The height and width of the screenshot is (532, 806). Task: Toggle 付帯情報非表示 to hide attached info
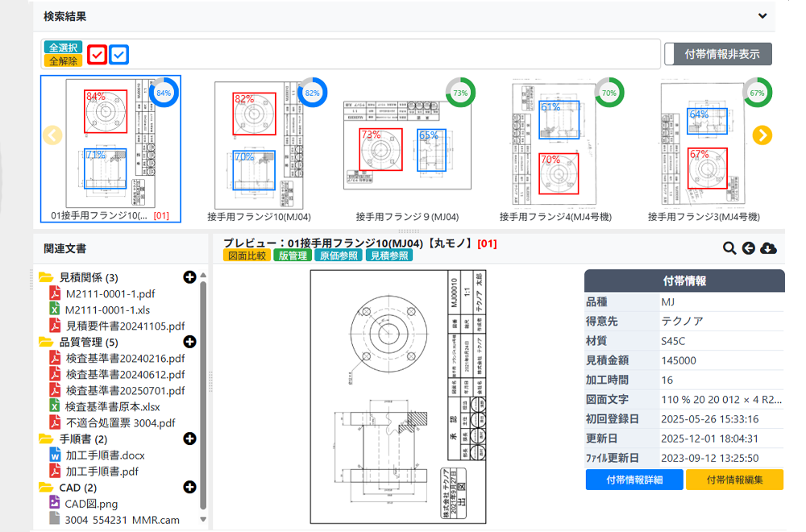coord(717,53)
